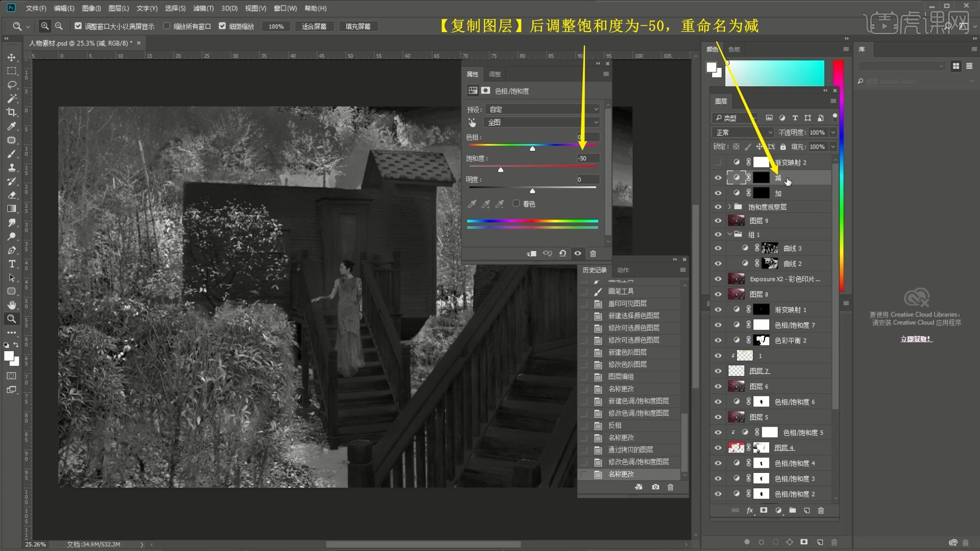
Task: Click the 立即获取 link
Action: point(916,339)
